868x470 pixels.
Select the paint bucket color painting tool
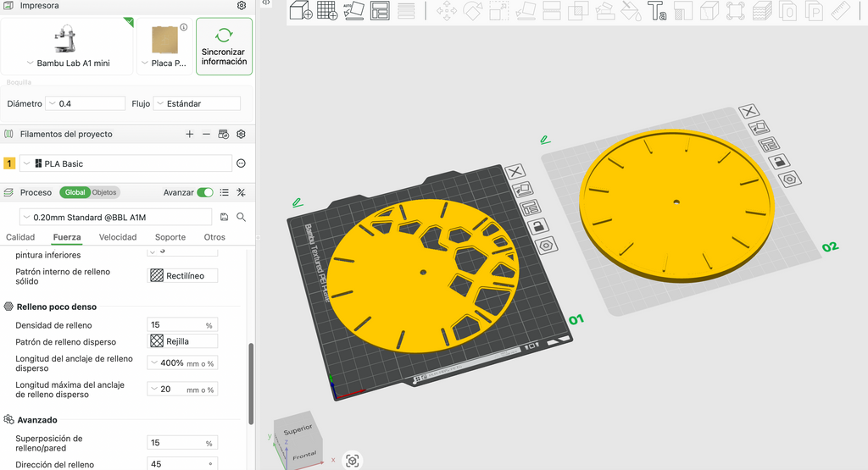[x=631, y=11]
